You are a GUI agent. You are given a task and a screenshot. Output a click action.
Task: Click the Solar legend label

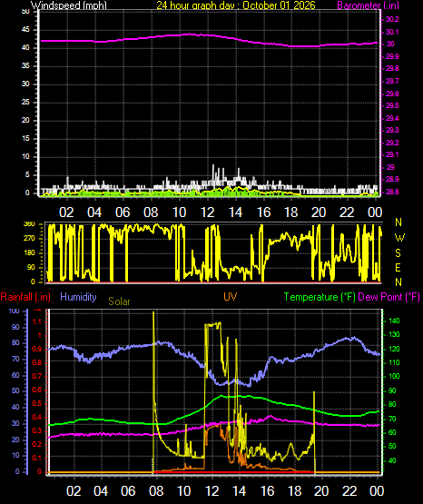tap(119, 301)
